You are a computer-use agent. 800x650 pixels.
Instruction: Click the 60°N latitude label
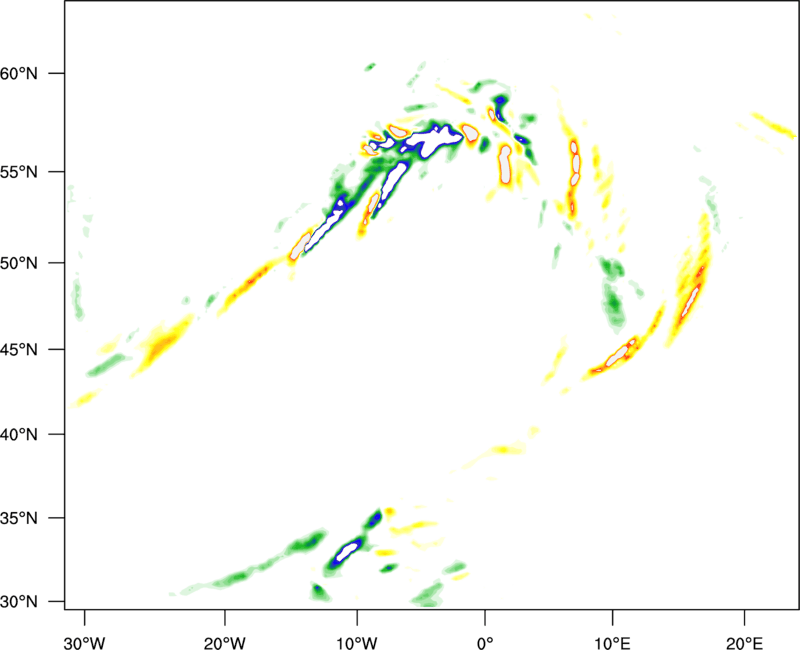tap(19, 73)
